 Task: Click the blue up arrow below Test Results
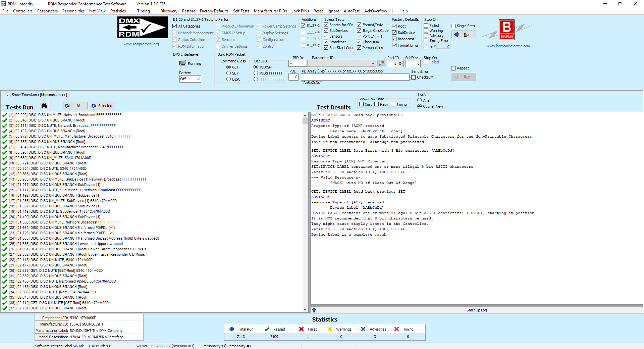tap(314, 310)
